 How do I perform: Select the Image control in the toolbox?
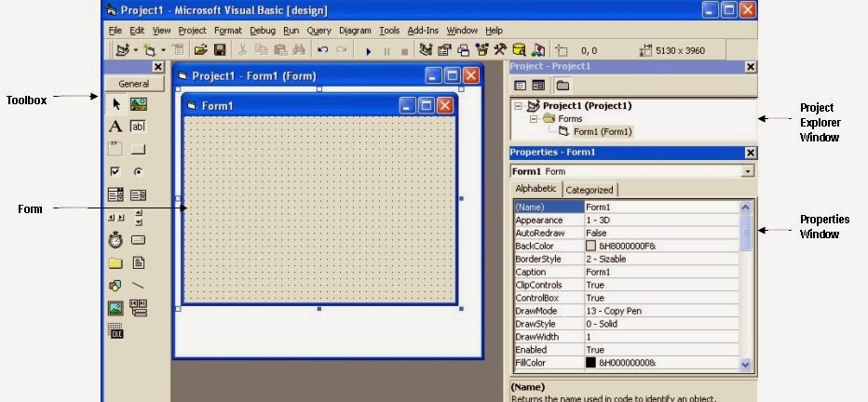pos(115,309)
